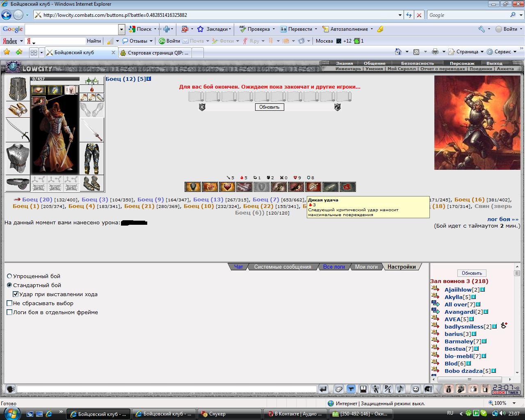The height and width of the screenshot is (420, 525).
Task: Activate the greyed-out shield skill icon
Action: coord(262,187)
